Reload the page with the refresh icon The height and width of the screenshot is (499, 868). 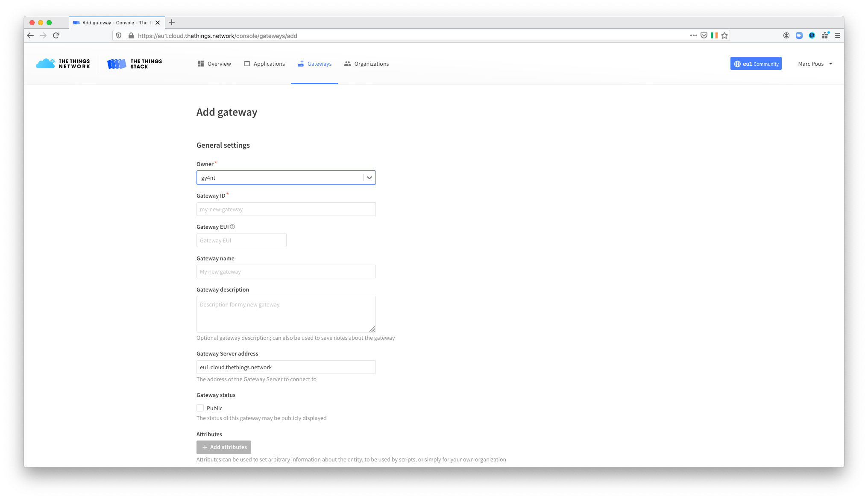pyautogui.click(x=56, y=35)
